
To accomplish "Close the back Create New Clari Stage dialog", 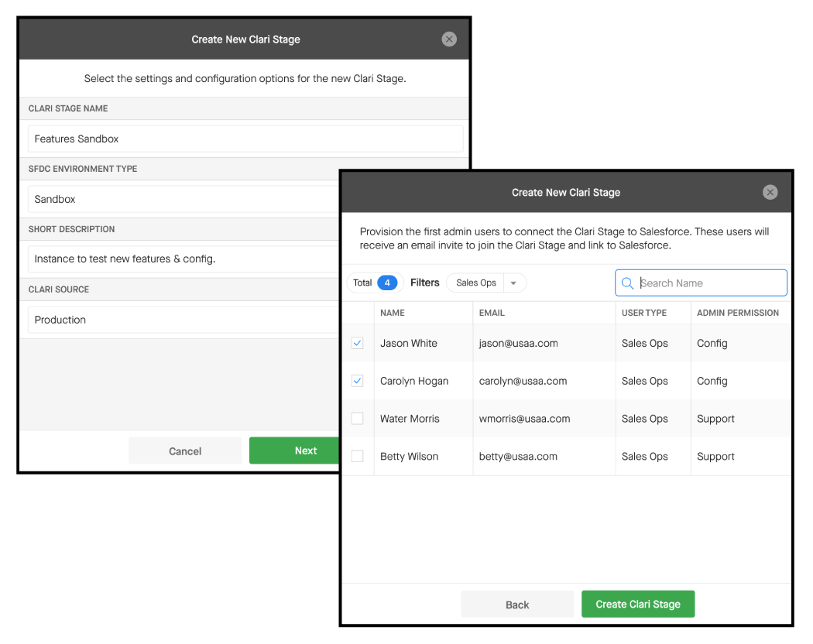I will click(449, 39).
